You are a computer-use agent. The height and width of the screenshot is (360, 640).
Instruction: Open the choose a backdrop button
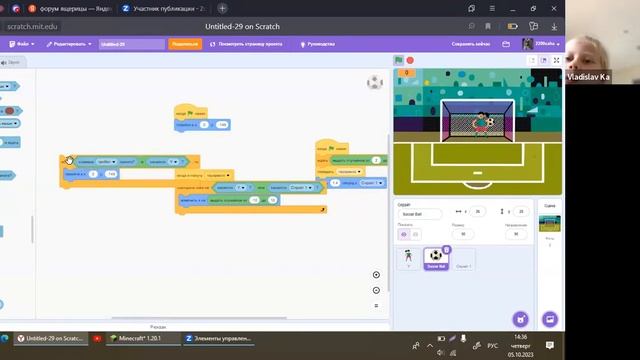550,319
